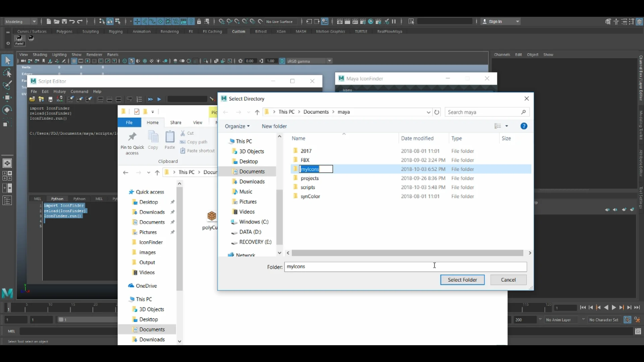The height and width of the screenshot is (362, 644).
Task: Click Up one level arrow in Select Directory
Action: 257,112
